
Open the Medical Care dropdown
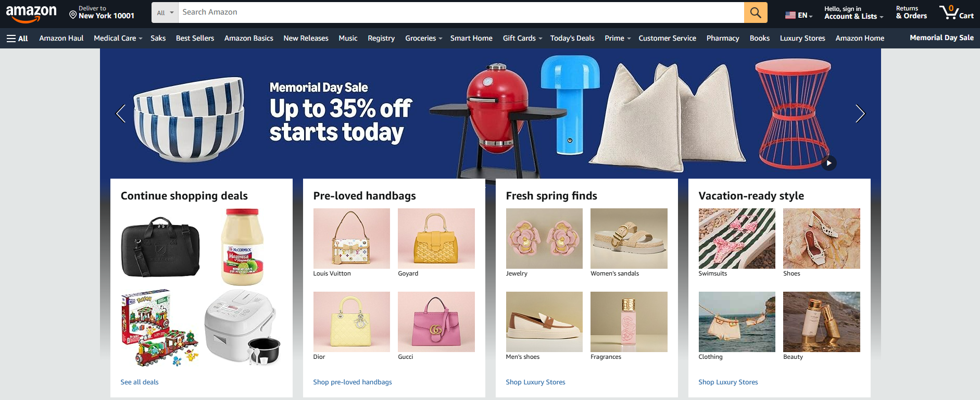point(118,38)
